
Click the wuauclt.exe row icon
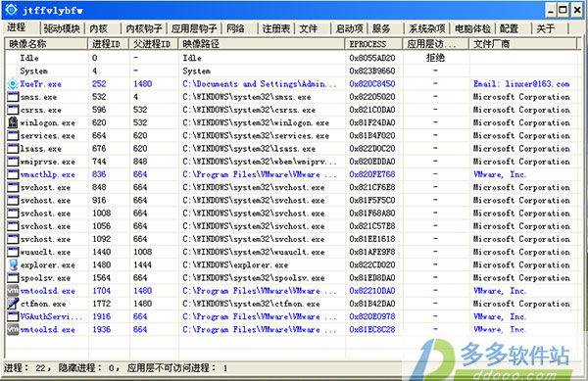pos(13,252)
